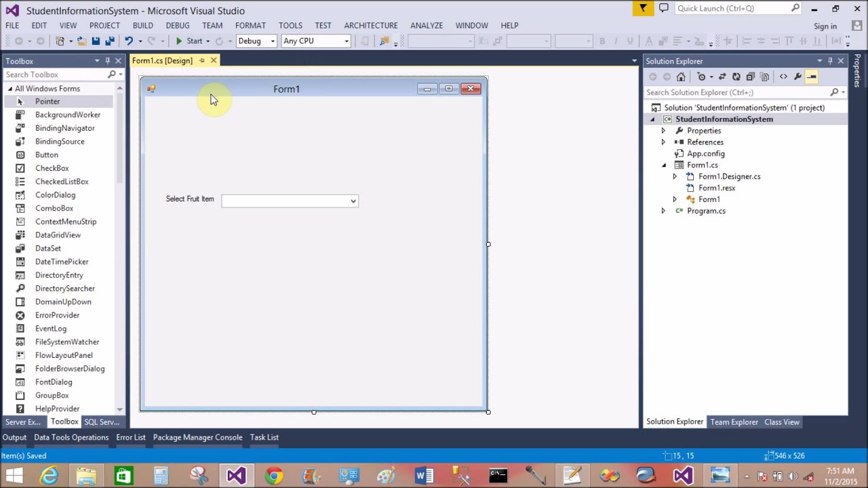868x488 pixels.
Task: Open the Error List tab
Action: 131,437
